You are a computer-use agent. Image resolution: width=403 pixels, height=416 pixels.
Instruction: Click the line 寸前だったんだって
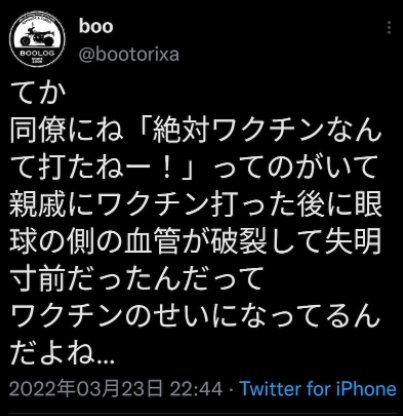[135, 278]
